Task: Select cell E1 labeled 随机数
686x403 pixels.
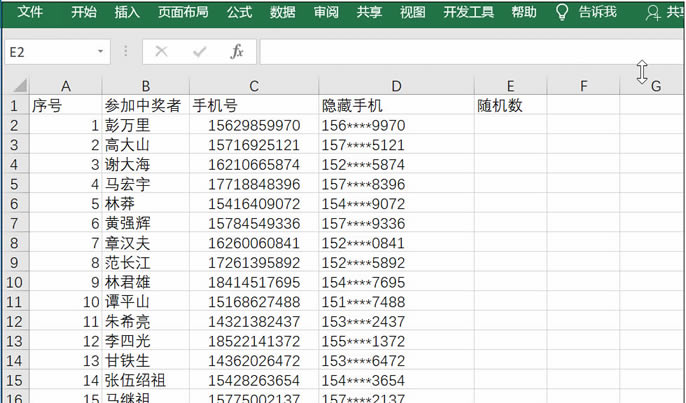Action: pos(510,105)
